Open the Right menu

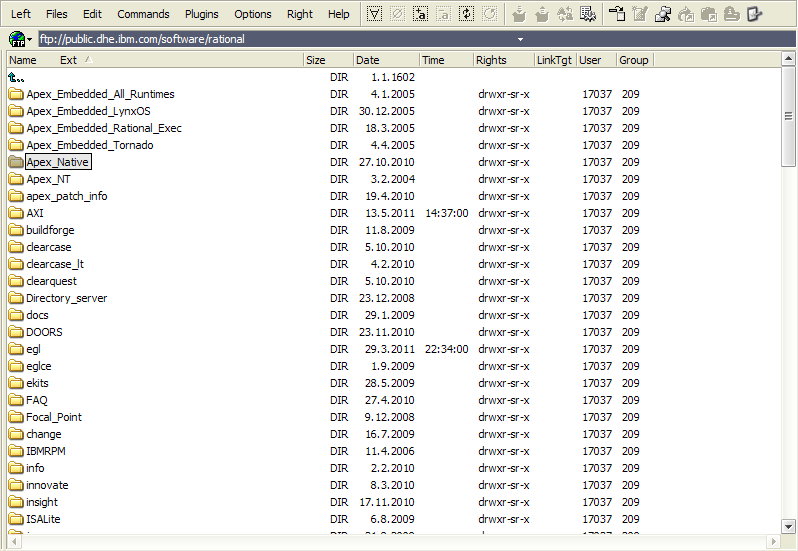[x=300, y=14]
